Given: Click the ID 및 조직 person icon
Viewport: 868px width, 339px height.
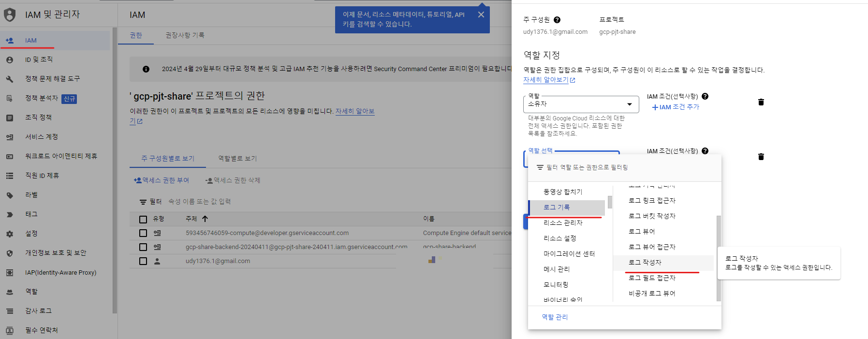Looking at the screenshot, I should pos(10,60).
